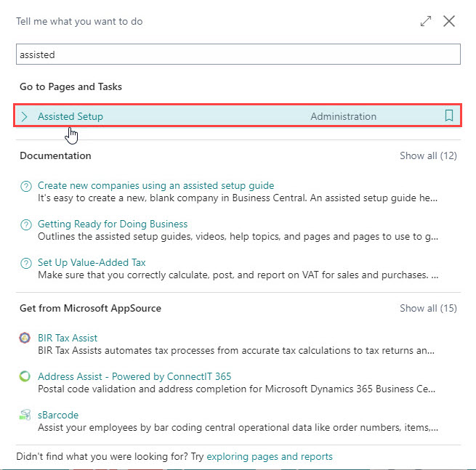Image resolution: width=476 pixels, height=470 pixels.
Task: Open the Set Up Value-Added Tax article
Action: (x=92, y=262)
